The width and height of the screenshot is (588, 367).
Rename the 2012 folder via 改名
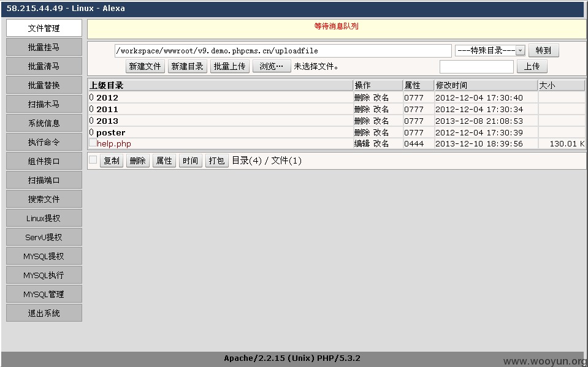(x=381, y=98)
